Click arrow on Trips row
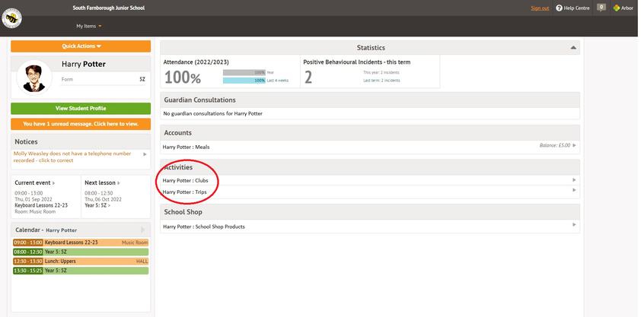This screenshot has width=644, height=317. [x=574, y=190]
